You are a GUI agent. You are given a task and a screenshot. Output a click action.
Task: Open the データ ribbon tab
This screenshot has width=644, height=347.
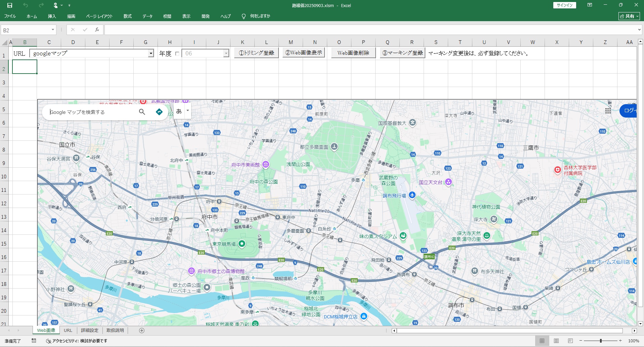(147, 16)
